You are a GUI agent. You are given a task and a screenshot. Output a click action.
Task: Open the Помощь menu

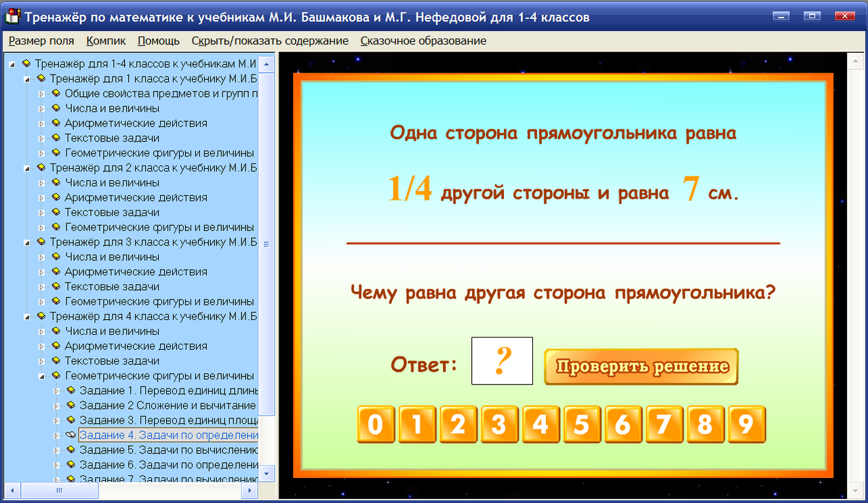(x=159, y=41)
